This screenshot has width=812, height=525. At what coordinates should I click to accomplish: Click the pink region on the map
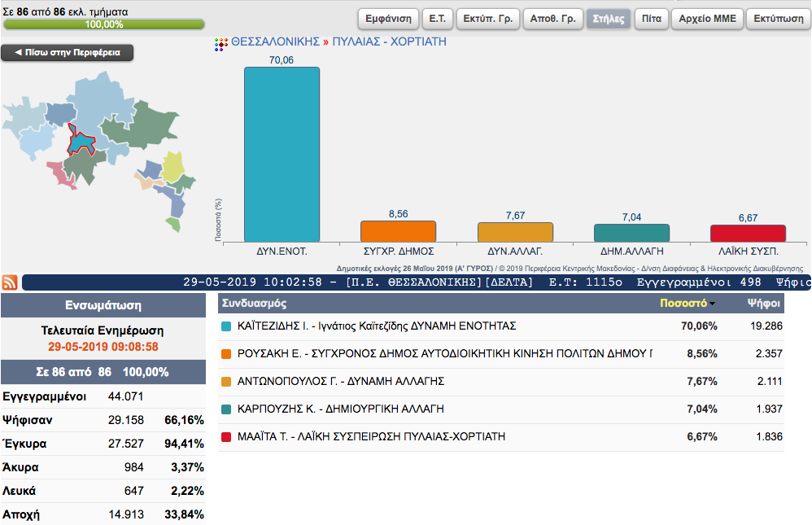(x=61, y=173)
